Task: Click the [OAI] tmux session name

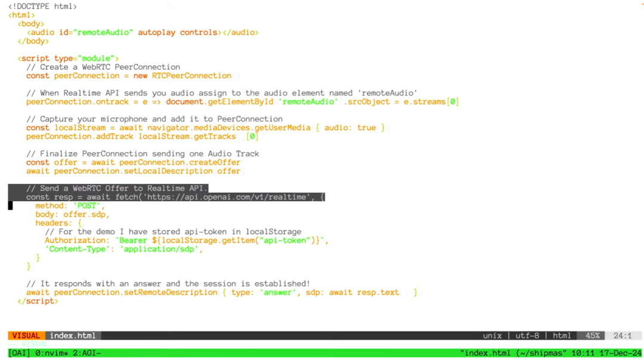Action: pos(19,353)
